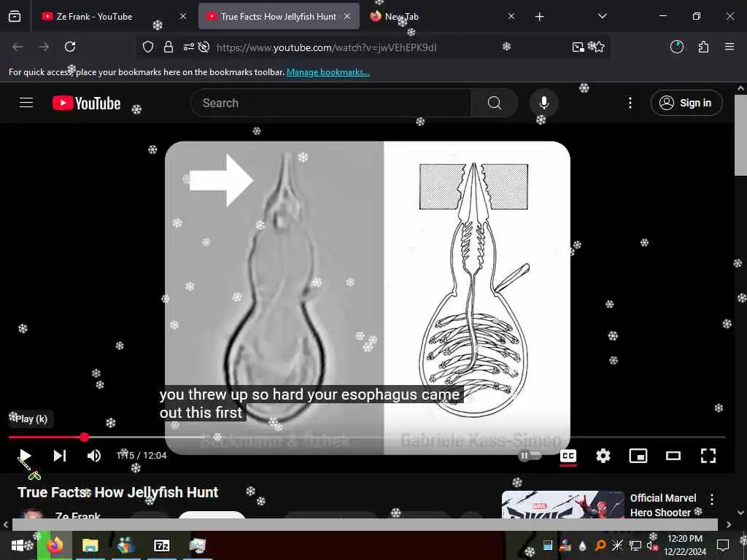Toggle the autoplay switch
Image resolution: width=747 pixels, height=560 pixels.
tap(530, 456)
